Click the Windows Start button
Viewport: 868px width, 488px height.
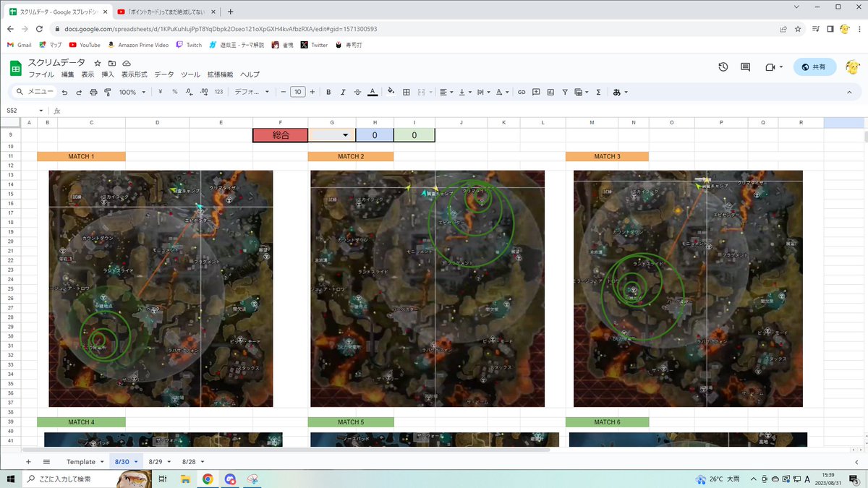click(12, 479)
